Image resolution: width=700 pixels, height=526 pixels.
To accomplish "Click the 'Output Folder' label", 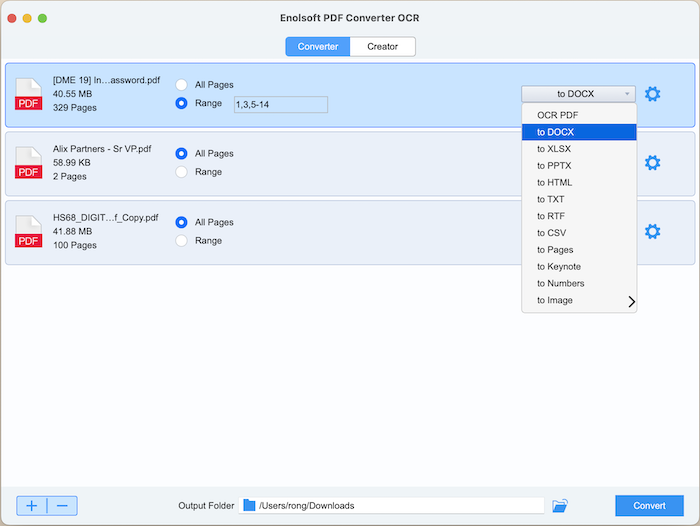I will click(x=206, y=505).
